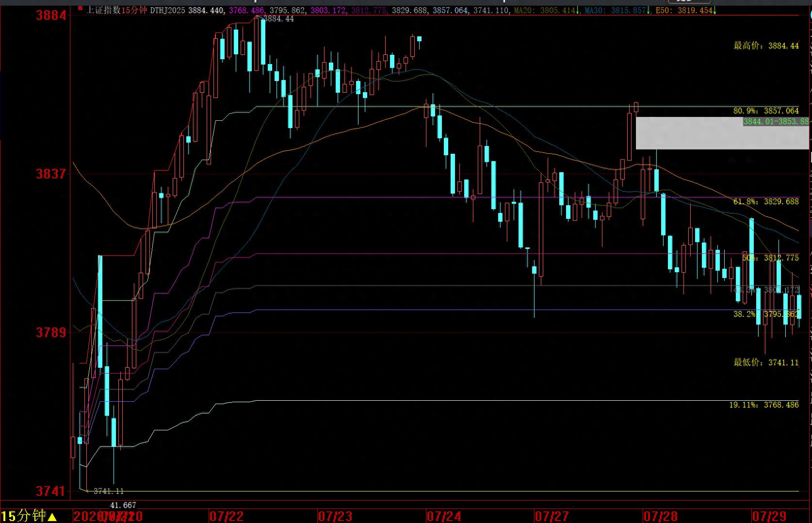Click the green 3844.01-3853.88 range label
This screenshot has width=812, height=523.
tap(776, 121)
